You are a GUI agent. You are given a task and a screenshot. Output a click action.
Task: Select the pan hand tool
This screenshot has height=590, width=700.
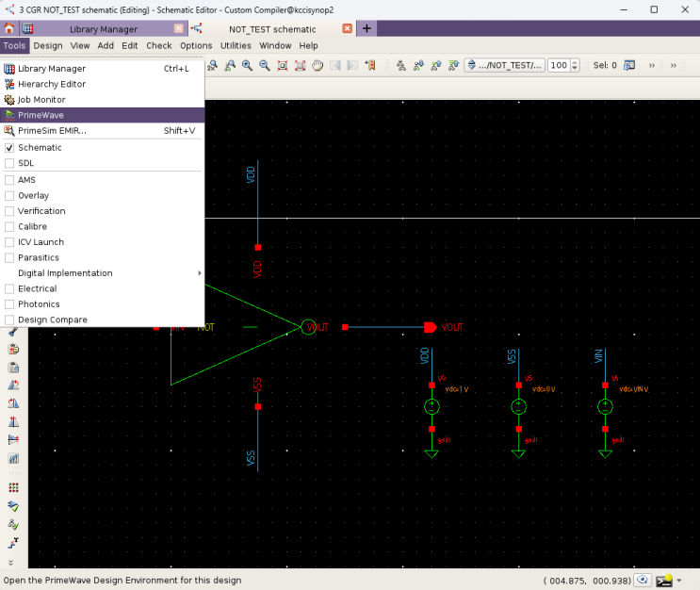click(317, 65)
